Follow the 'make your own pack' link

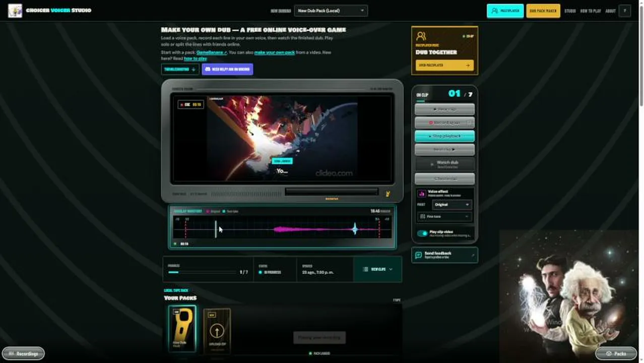point(275,52)
